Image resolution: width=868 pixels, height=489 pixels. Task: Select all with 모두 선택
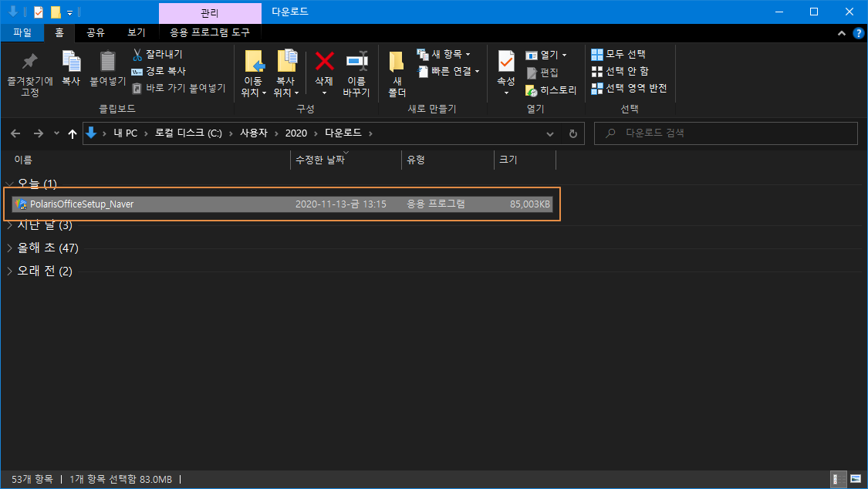point(618,54)
